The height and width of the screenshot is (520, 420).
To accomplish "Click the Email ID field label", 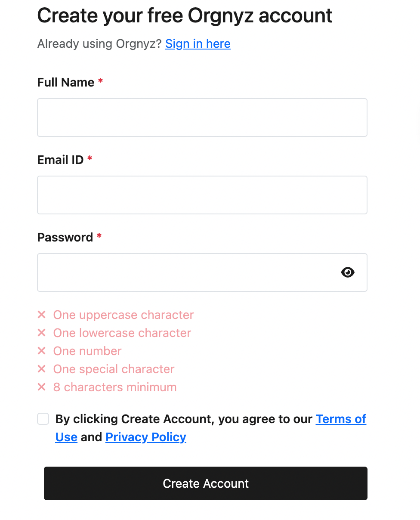I will [x=60, y=160].
